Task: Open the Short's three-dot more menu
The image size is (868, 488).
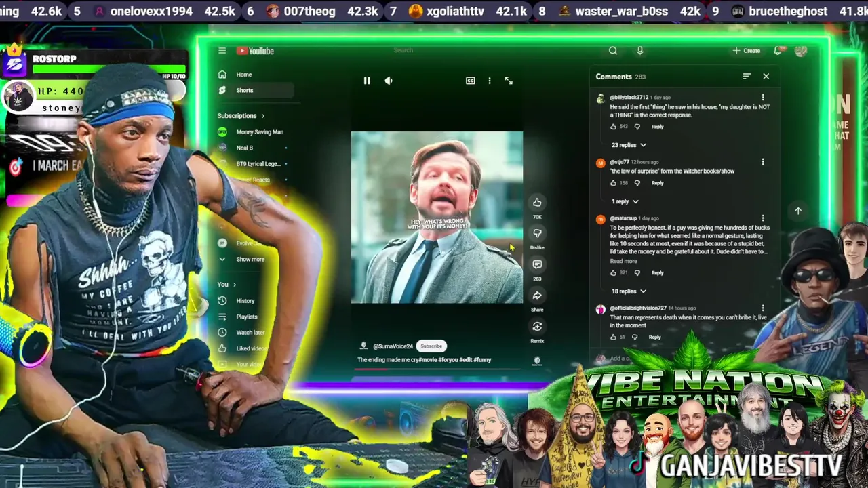Action: click(x=490, y=81)
